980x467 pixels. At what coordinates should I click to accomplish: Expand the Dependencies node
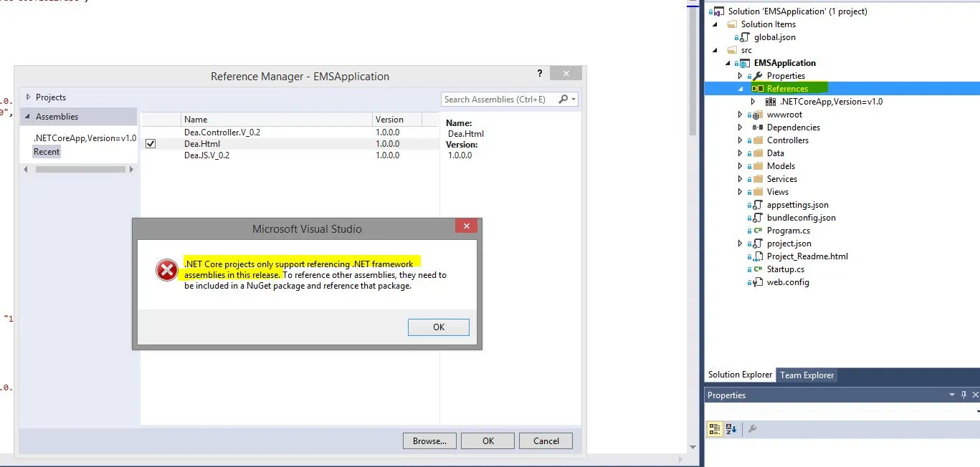point(741,127)
